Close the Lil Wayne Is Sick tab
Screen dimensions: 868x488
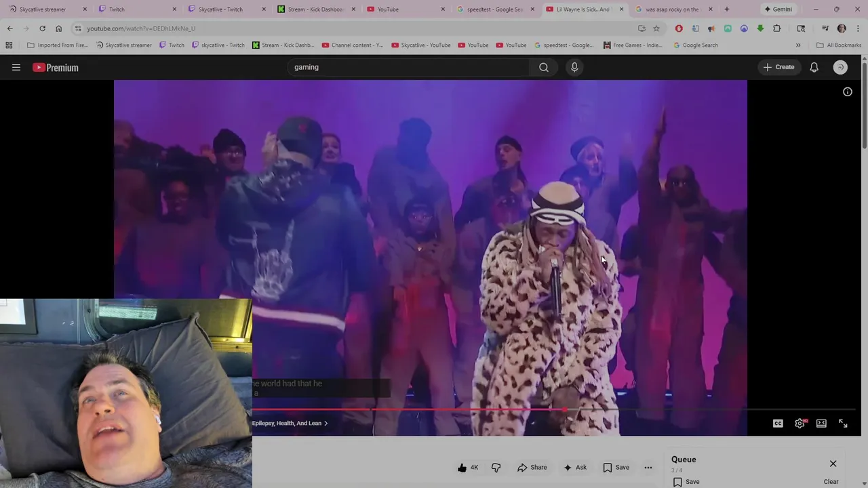coord(621,9)
